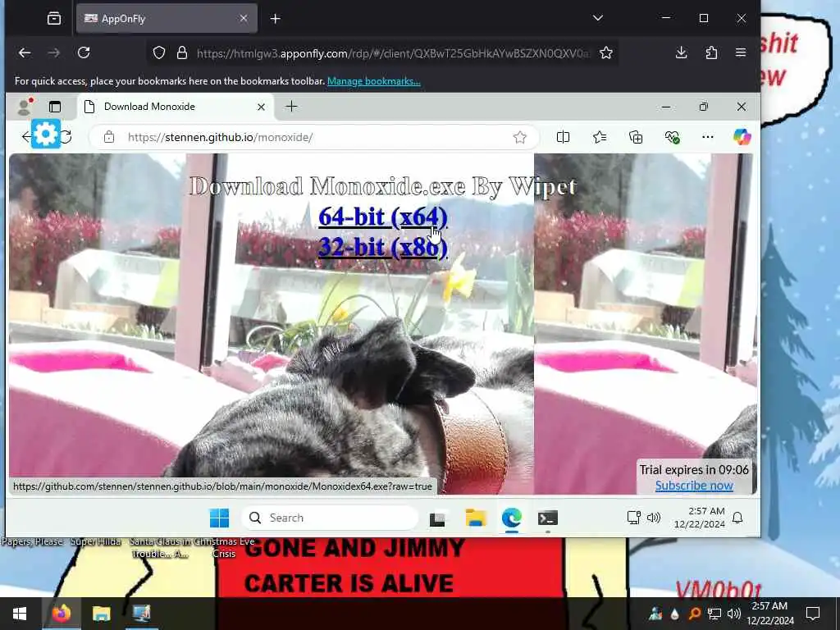Open Edge browser essentials
This screenshot has height=630, width=840.
pyautogui.click(x=672, y=137)
